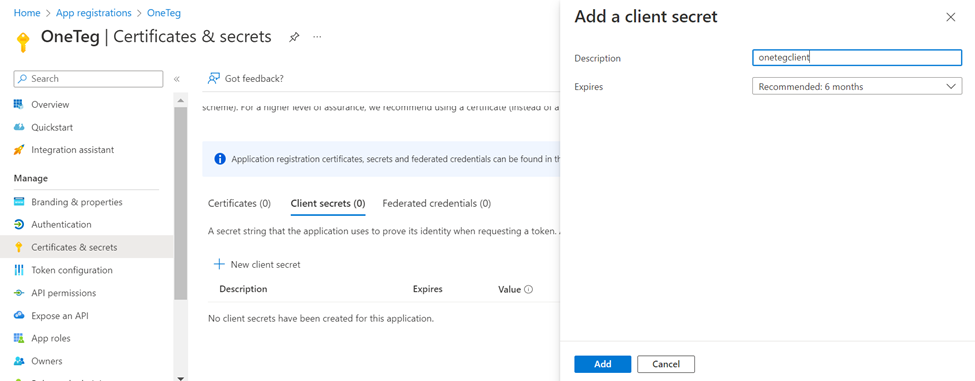The width and height of the screenshot is (975, 381).
Task: Collapse the sidebar with double chevron
Action: click(x=177, y=79)
